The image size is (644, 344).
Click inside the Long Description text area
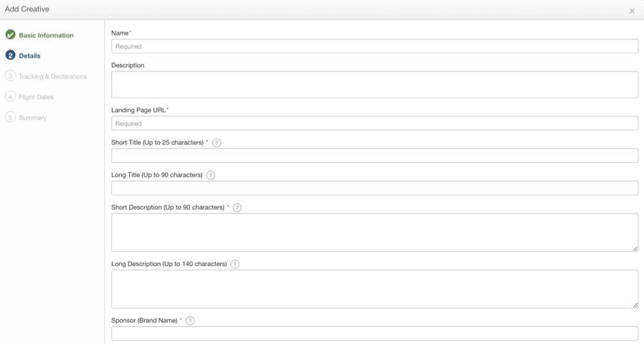click(374, 289)
